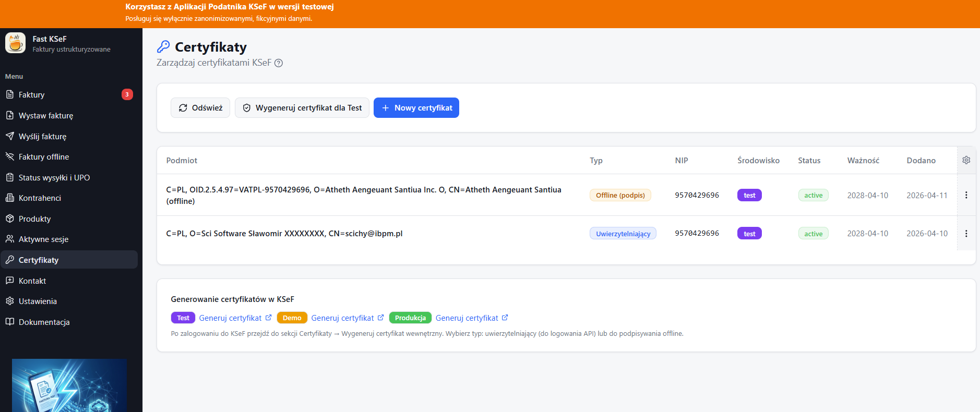
Task: Open actions menu for scichy@ibpm.pl certificate row
Action: (966, 234)
